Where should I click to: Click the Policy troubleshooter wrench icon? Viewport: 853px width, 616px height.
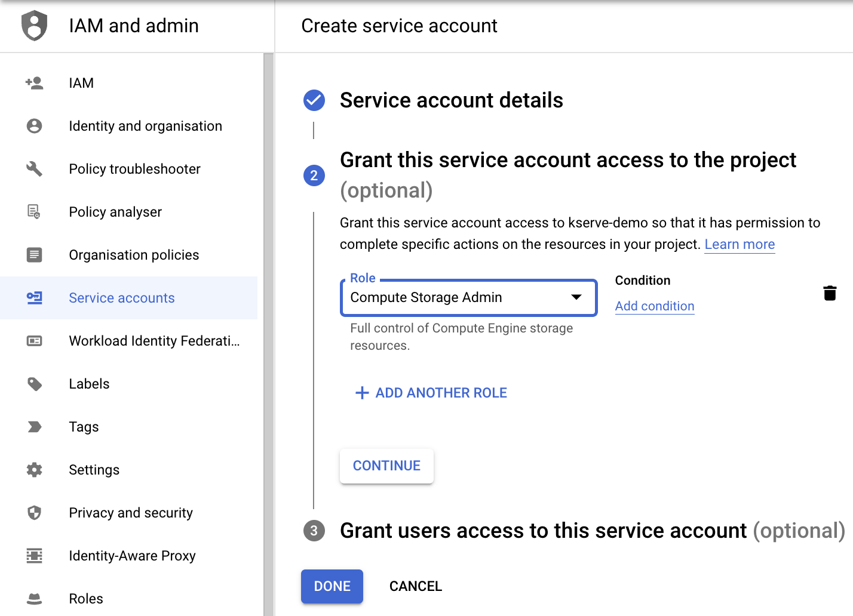(x=34, y=169)
